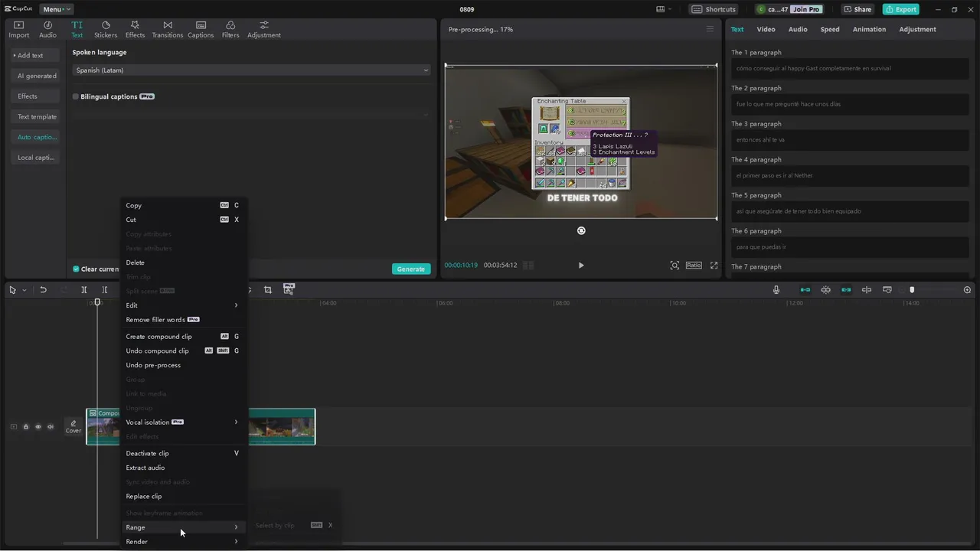Uncheck Clear current captions checkbox
980x551 pixels.
click(76, 269)
